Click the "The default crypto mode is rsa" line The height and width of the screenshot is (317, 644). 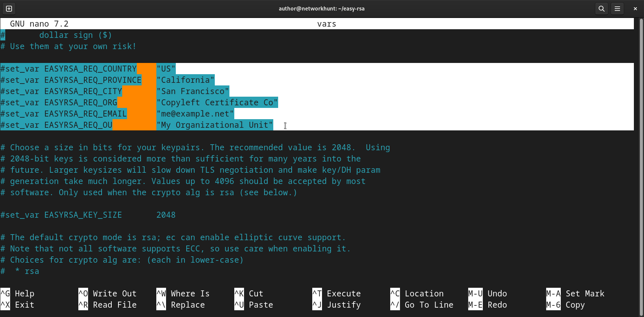(x=173, y=238)
